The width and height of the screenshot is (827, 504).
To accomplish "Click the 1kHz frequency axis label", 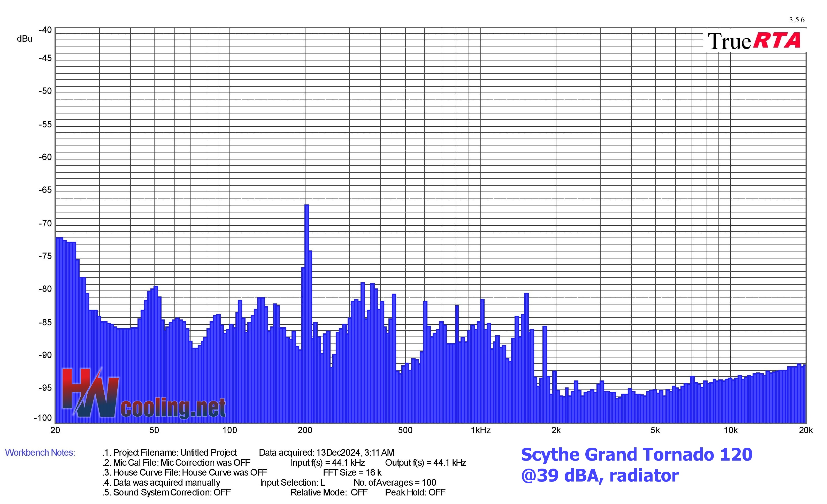I will 481,431.
